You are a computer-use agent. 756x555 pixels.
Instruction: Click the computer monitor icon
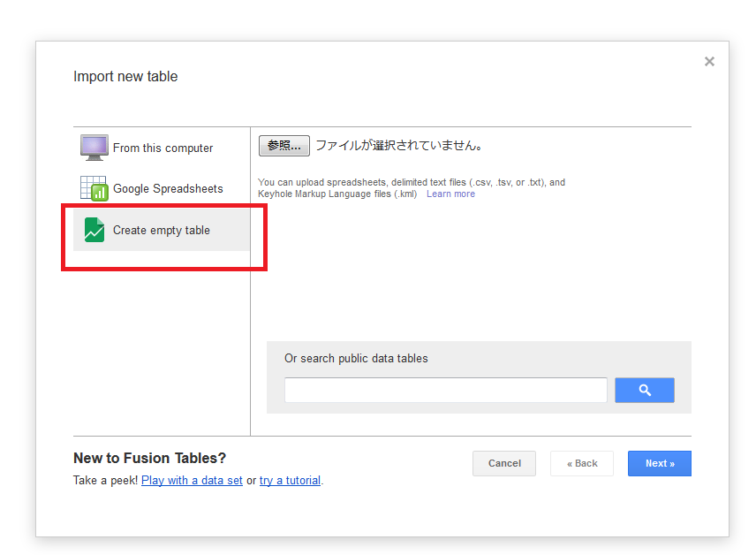click(x=94, y=148)
